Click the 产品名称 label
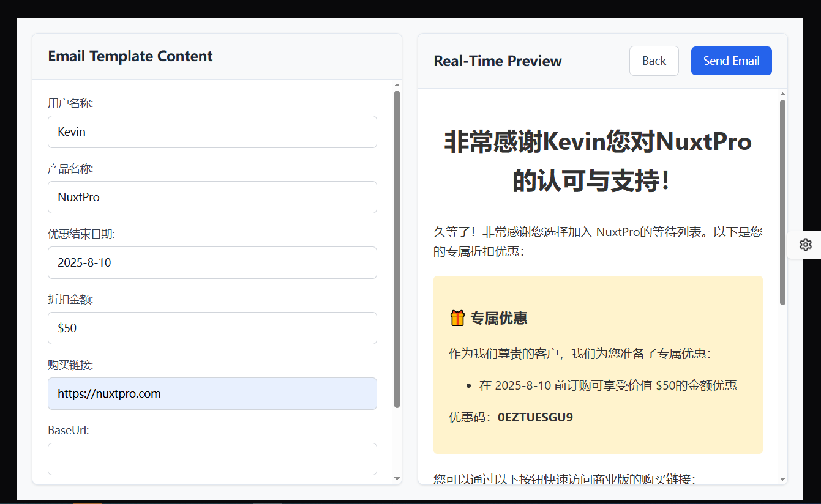The height and width of the screenshot is (504, 821). (x=70, y=169)
